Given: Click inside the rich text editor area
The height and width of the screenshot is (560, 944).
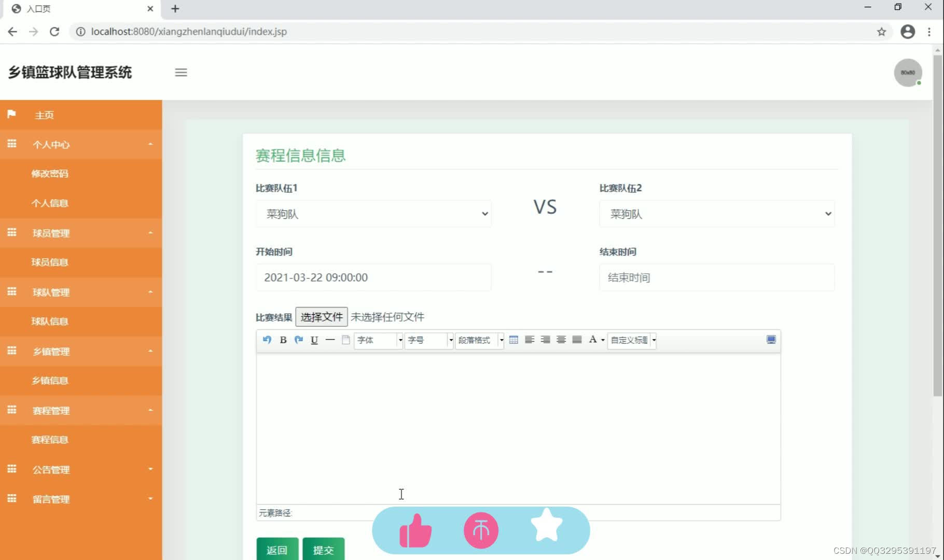Looking at the screenshot, I should pos(518,428).
